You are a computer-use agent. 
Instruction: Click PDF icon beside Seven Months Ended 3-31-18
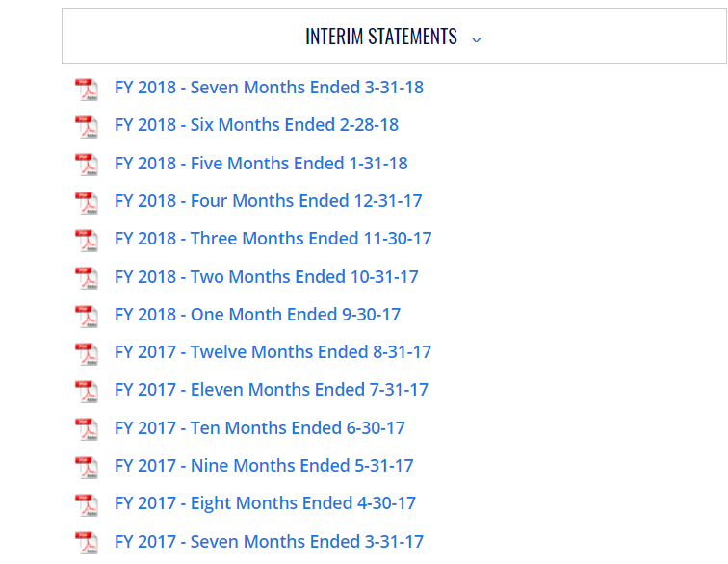87,89
